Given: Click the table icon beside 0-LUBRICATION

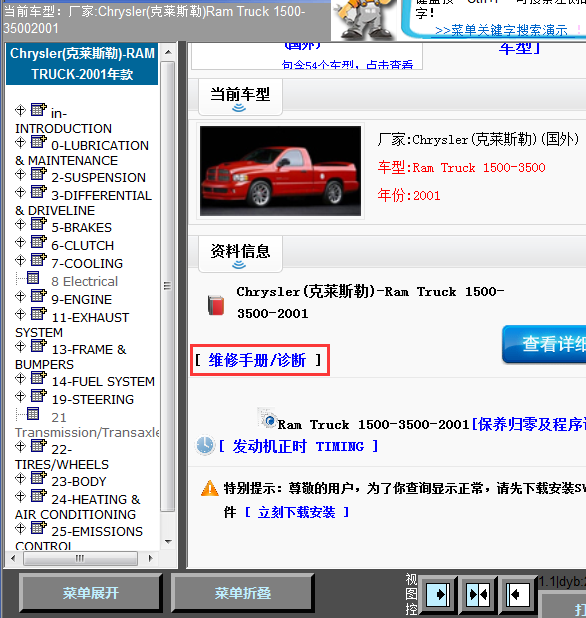Looking at the screenshot, I should [39, 141].
